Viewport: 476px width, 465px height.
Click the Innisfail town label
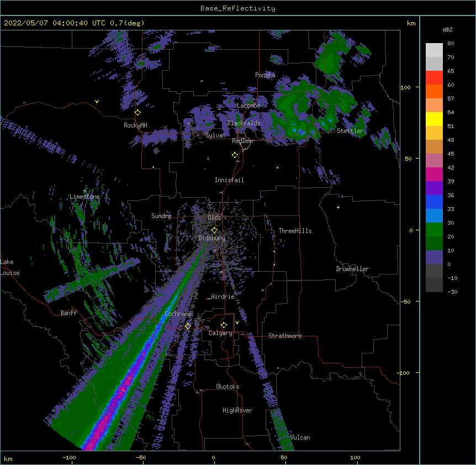click(x=229, y=180)
